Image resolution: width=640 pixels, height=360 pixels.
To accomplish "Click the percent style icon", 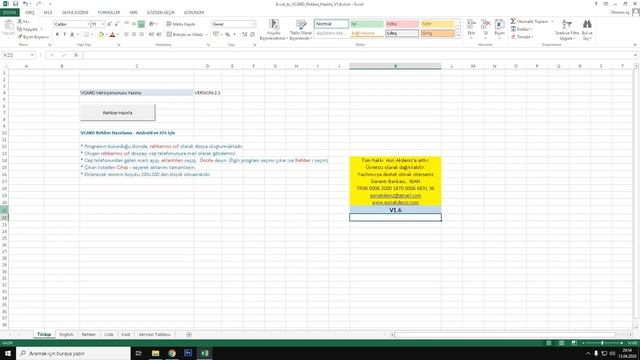I will click(x=227, y=34).
